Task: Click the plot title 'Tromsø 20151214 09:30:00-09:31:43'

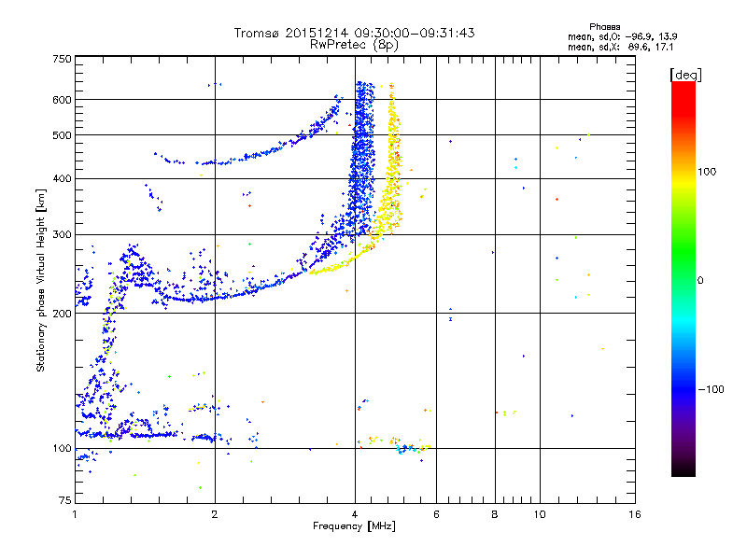Action: pos(354,33)
